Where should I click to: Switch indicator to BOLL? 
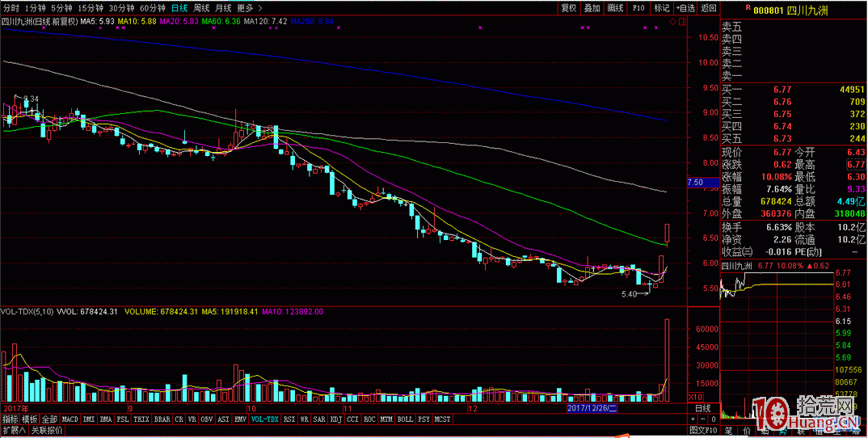[x=405, y=419]
